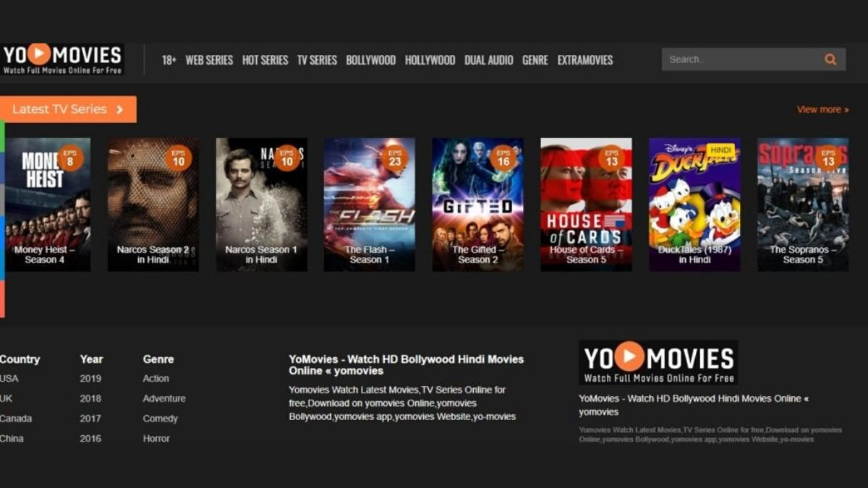Click EPS 8 badge on Money Heist

[70, 158]
